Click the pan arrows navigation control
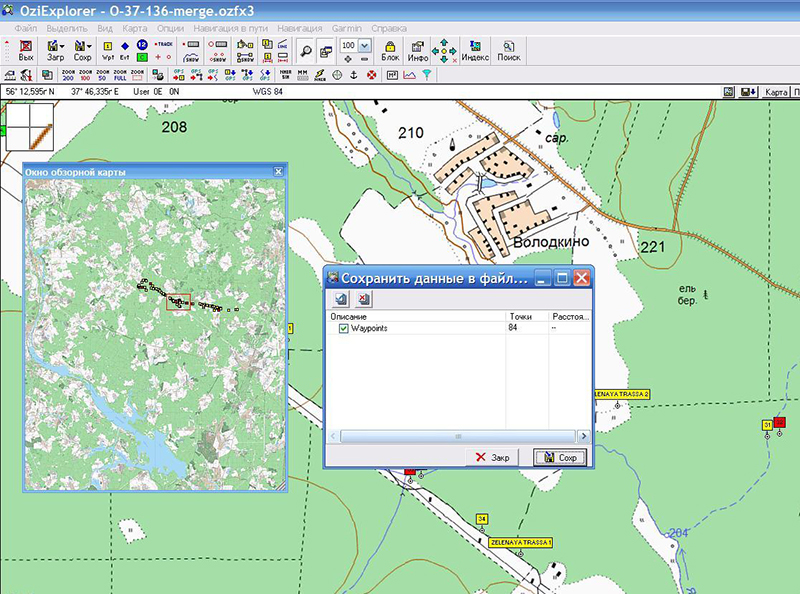This screenshot has height=594, width=800. coord(444,51)
